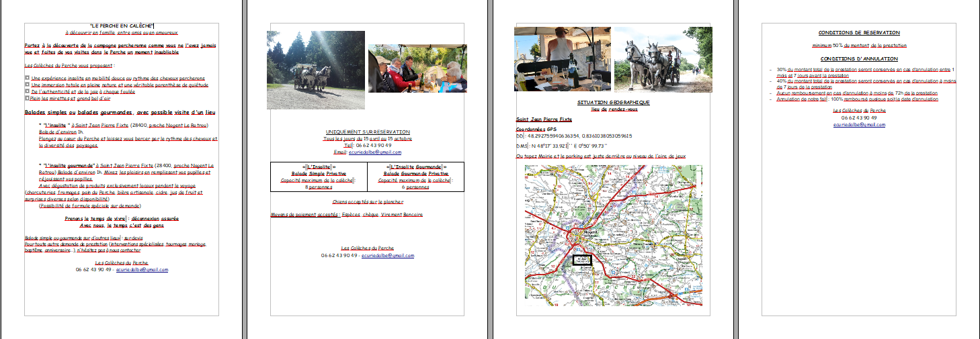Screen dimensions: 980x339
Task: Click the email link on the conditions page
Action: pos(859,124)
